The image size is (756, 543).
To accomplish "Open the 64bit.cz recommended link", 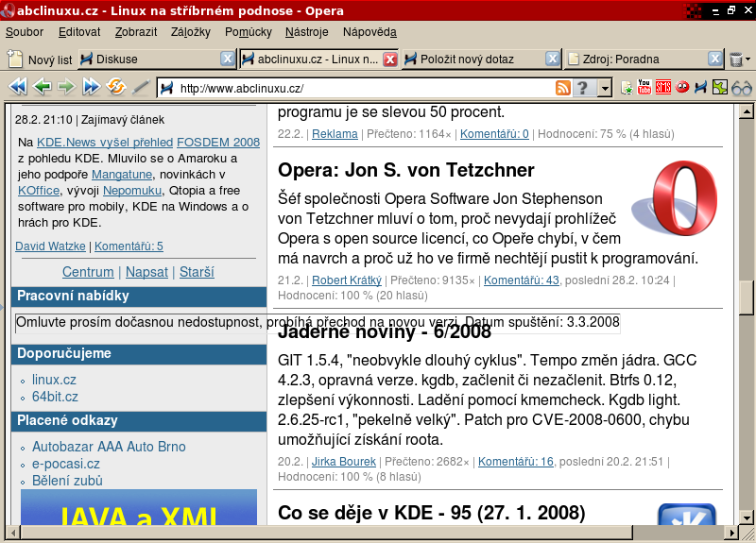I will pos(55,397).
